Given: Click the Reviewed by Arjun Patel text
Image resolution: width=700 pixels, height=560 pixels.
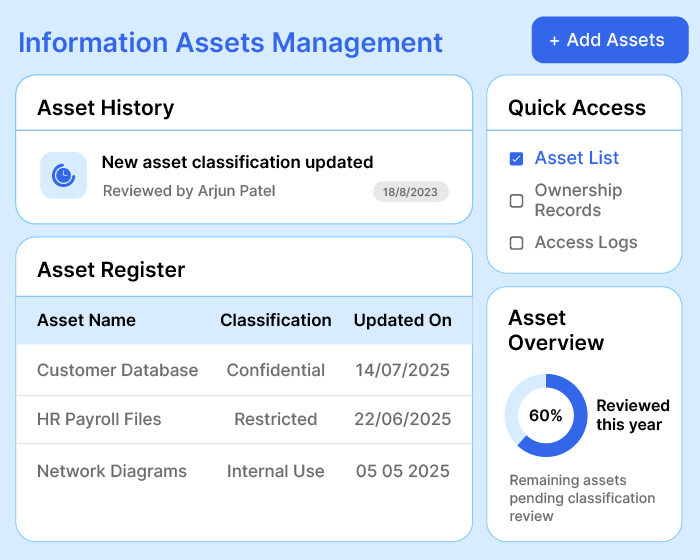Looking at the screenshot, I should [x=189, y=191].
